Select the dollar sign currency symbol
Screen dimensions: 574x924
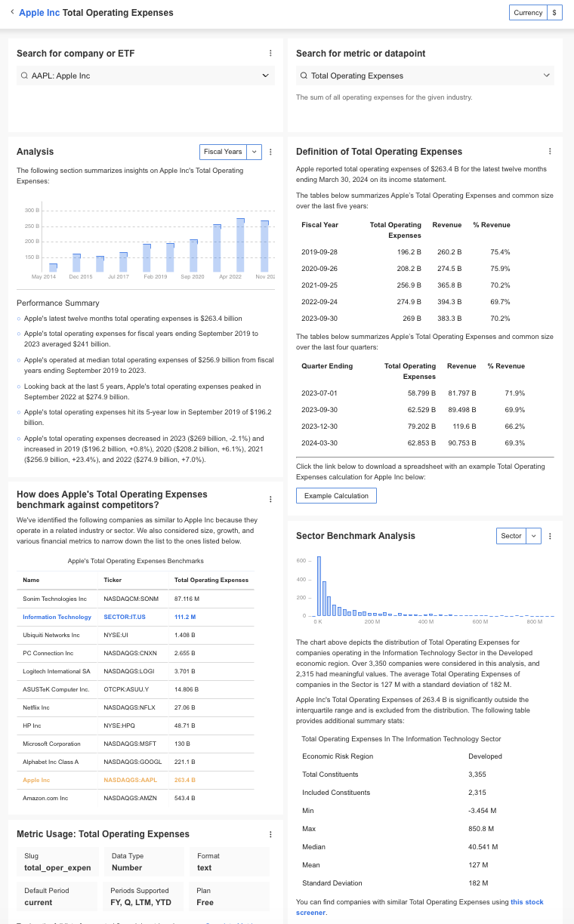554,13
